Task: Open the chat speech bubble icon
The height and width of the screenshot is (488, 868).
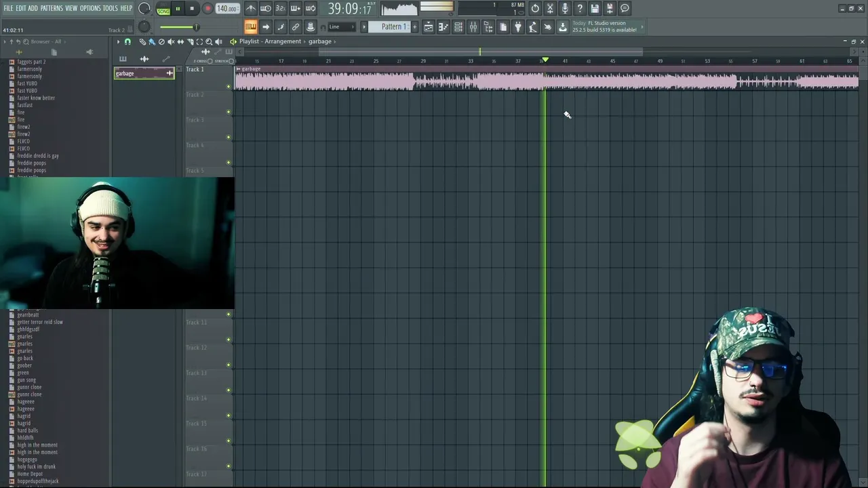Action: (x=625, y=9)
